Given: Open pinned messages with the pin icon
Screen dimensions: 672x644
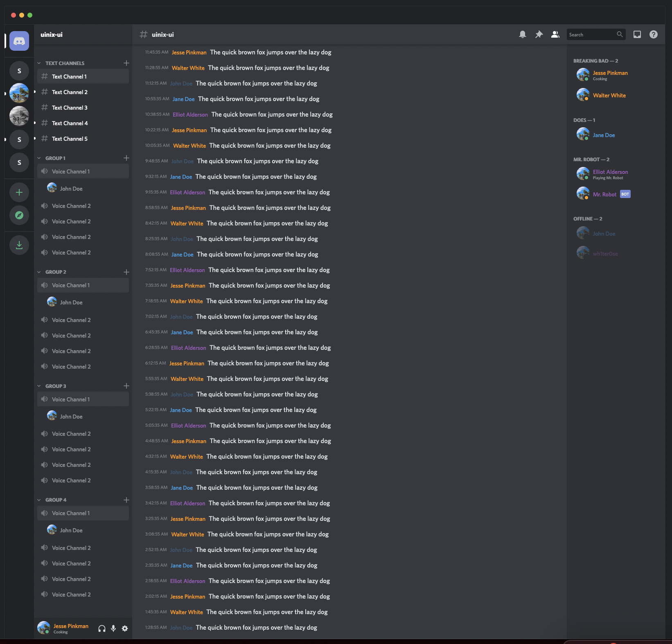Looking at the screenshot, I should (x=539, y=34).
